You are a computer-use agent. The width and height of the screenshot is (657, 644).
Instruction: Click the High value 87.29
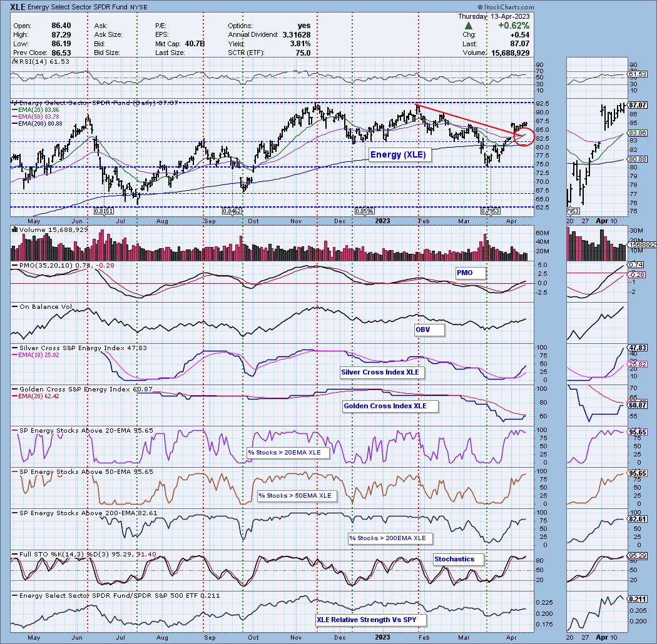[x=61, y=35]
